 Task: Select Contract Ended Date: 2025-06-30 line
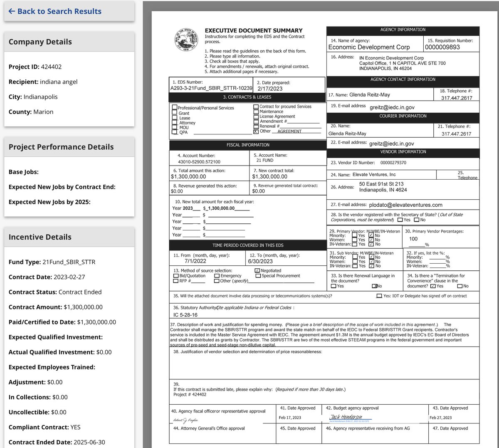[57, 442]
